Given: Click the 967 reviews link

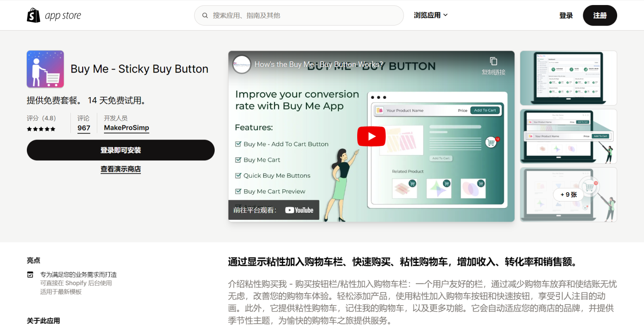Looking at the screenshot, I should [83, 128].
